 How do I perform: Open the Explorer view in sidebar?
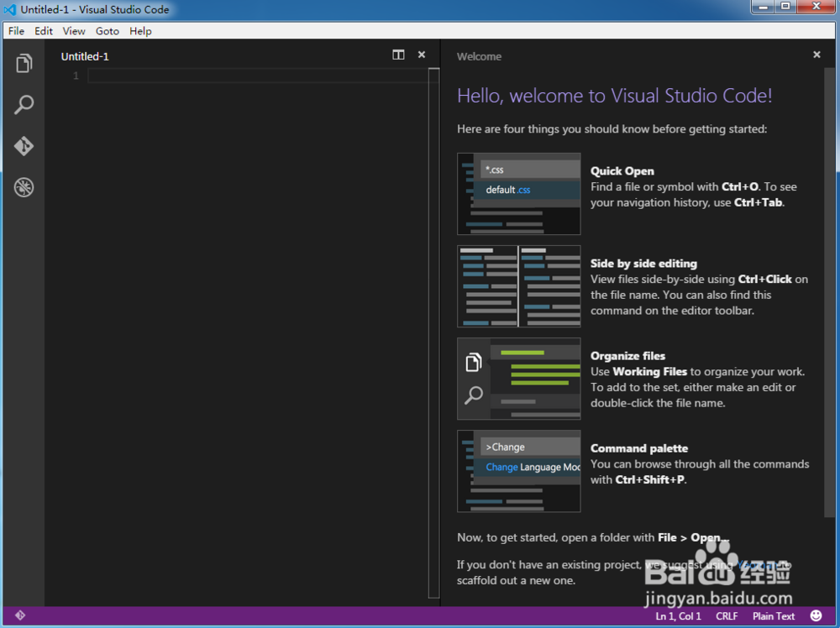click(x=24, y=63)
